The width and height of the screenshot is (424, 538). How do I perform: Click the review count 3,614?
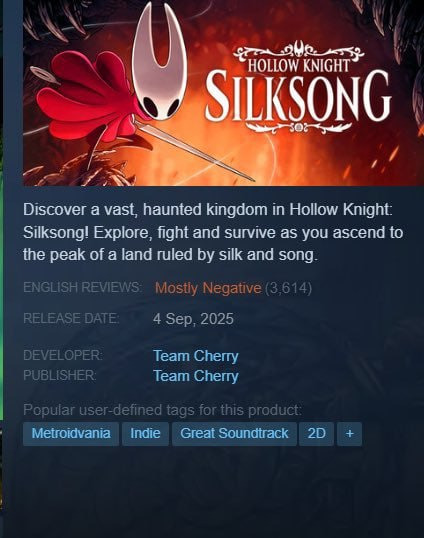coord(288,288)
